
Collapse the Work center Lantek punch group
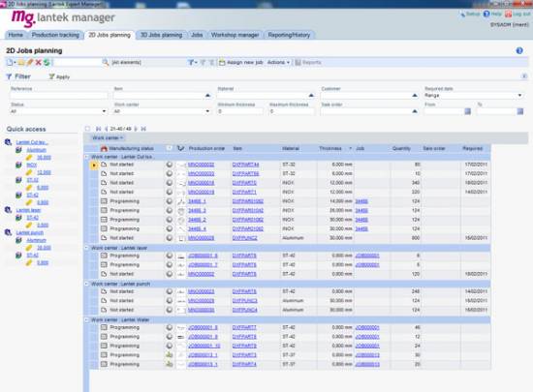(86, 284)
